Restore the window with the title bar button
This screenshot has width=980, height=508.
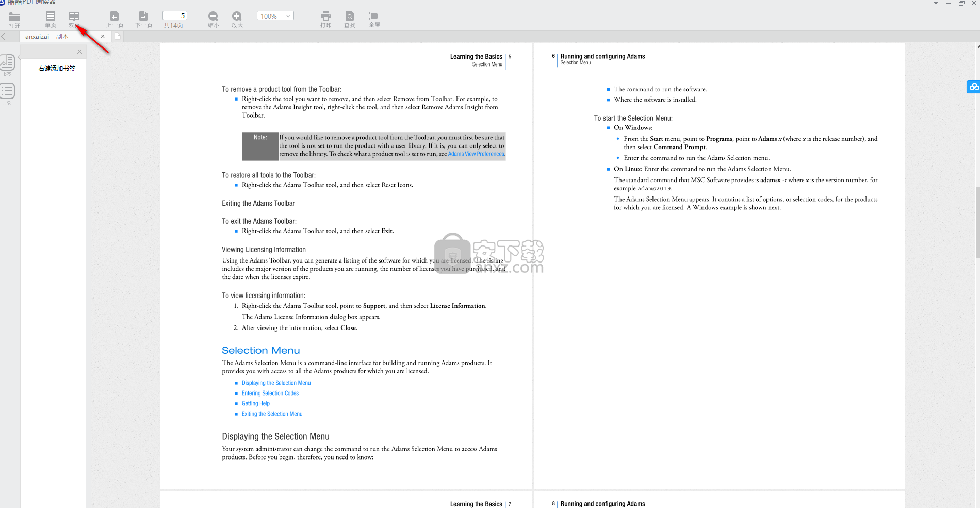(961, 3)
